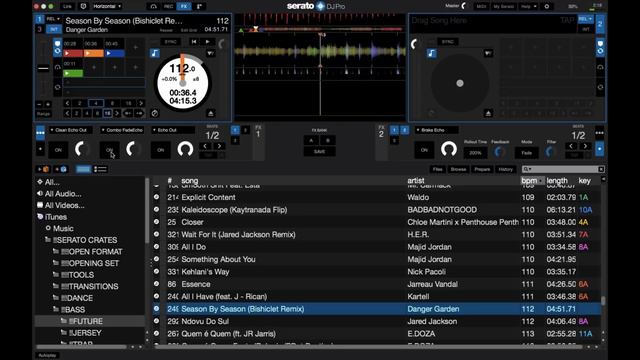The image size is (640, 360).
Task: Open the REL mode dropdown on deck 1
Action: click(x=53, y=19)
